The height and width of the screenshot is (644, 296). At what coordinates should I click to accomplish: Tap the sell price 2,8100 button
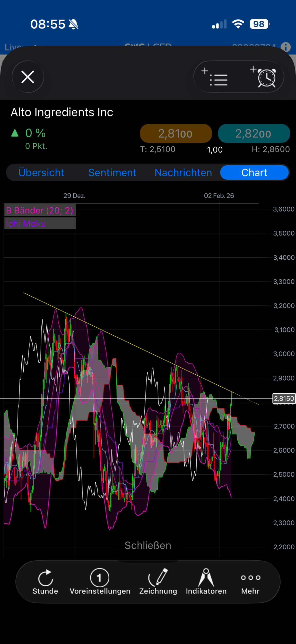pyautogui.click(x=176, y=133)
